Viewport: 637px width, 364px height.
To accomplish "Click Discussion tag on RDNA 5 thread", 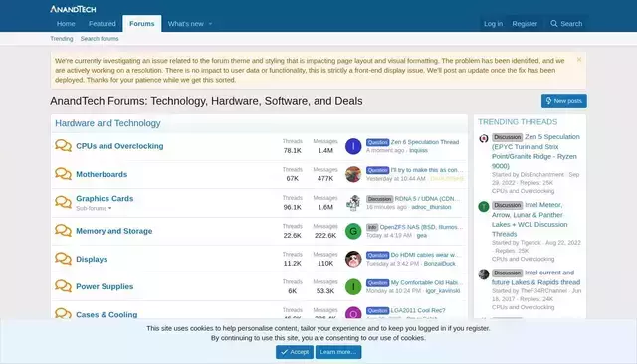I will pos(379,199).
